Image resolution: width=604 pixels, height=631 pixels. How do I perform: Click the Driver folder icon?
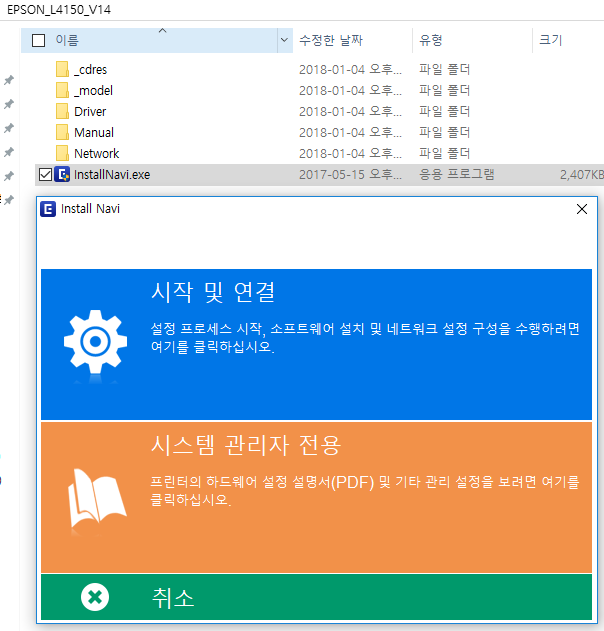(62, 111)
